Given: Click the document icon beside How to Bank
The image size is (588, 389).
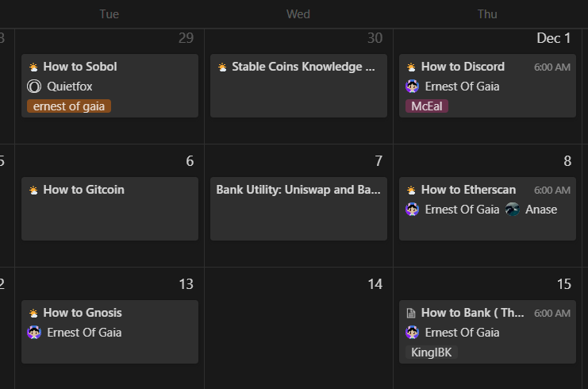Looking at the screenshot, I should pyautogui.click(x=411, y=314).
